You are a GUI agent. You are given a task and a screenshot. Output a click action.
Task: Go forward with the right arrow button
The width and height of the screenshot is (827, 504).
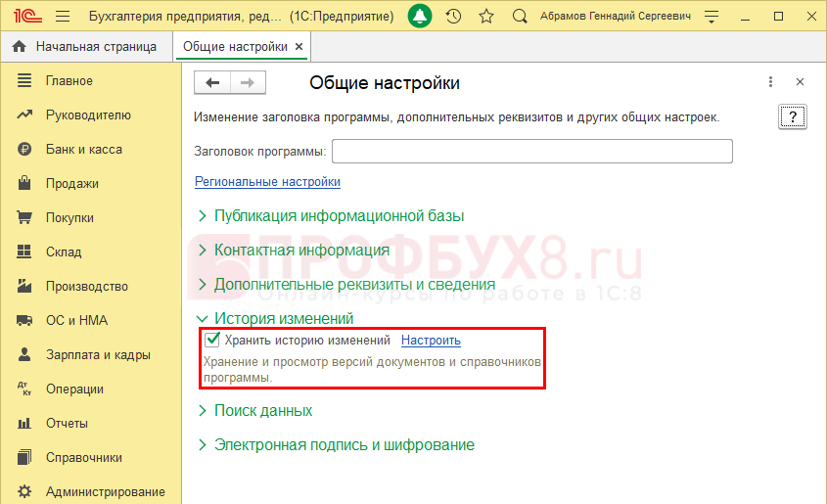pos(248,83)
